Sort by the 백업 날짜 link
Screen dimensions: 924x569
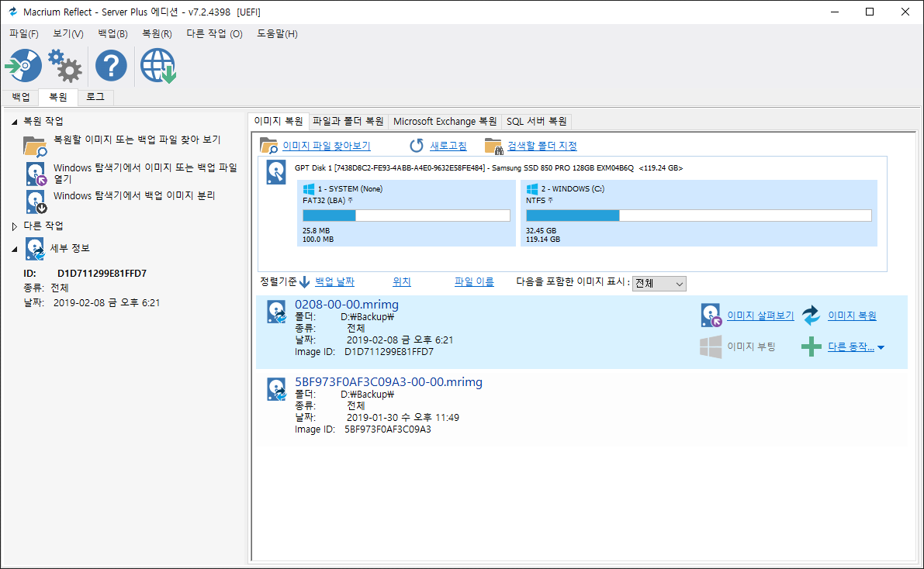tap(334, 282)
